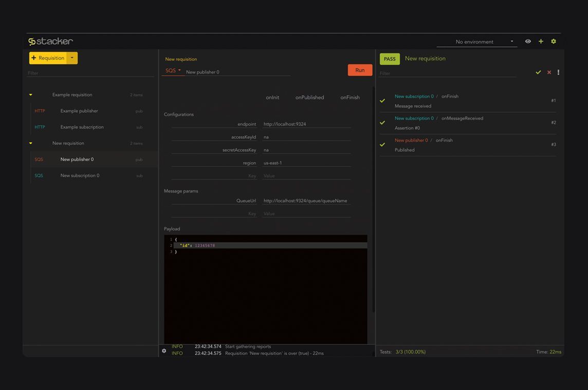Switch to the onFinish tab
Viewport: 588px width, 390px height.
(350, 97)
